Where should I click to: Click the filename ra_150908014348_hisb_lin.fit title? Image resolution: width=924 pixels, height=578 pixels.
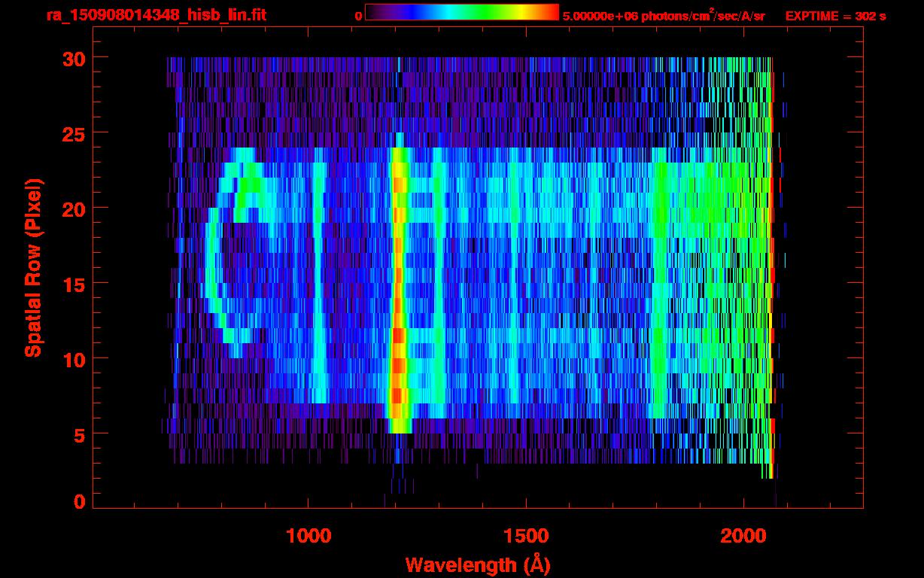[156, 15]
